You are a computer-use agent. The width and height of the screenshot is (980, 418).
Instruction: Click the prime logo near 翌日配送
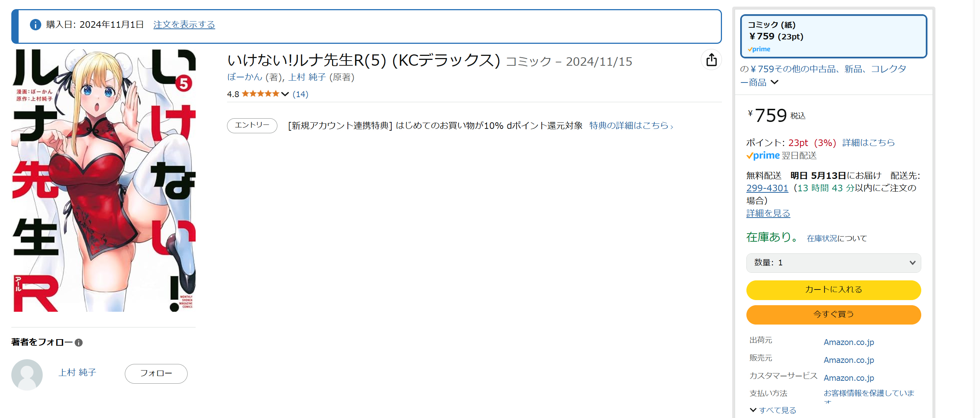[763, 156]
